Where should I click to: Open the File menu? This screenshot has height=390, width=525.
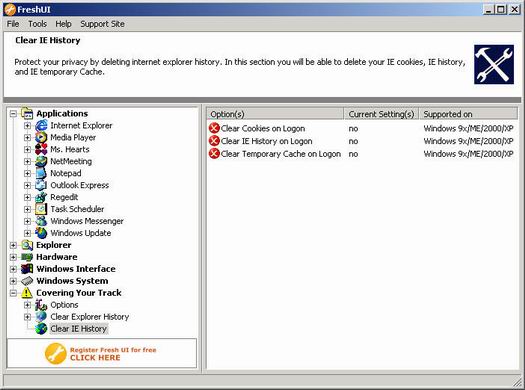[x=13, y=24]
